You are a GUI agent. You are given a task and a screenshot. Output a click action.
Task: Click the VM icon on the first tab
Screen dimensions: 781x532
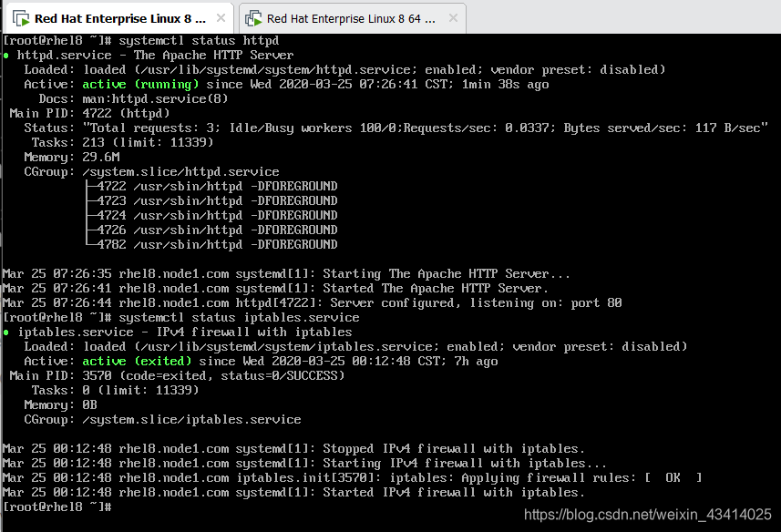click(21, 19)
